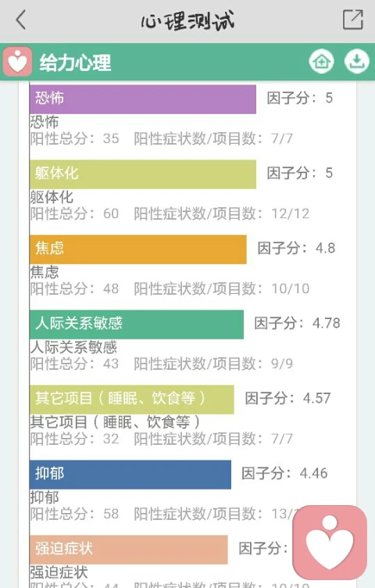Click the 心理测试 page title
Screen dimensions: 375x588
(x=187, y=20)
